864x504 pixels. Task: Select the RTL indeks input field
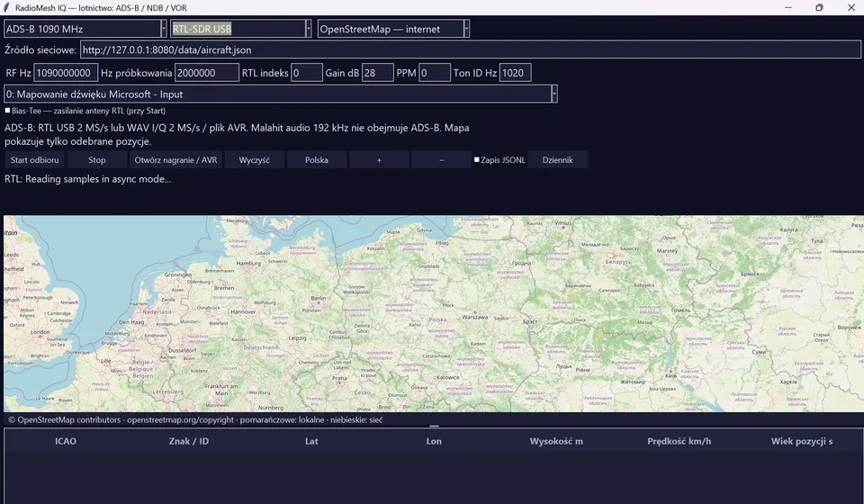click(x=306, y=73)
